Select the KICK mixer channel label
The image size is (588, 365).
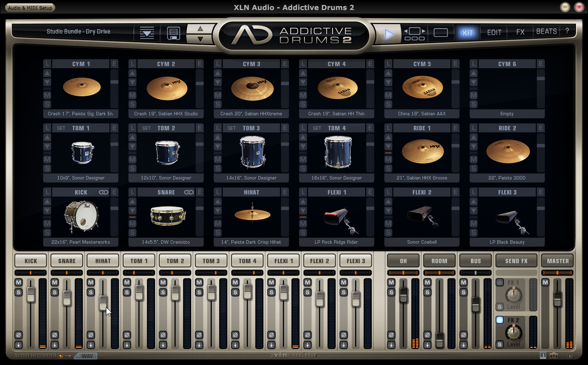pos(31,261)
